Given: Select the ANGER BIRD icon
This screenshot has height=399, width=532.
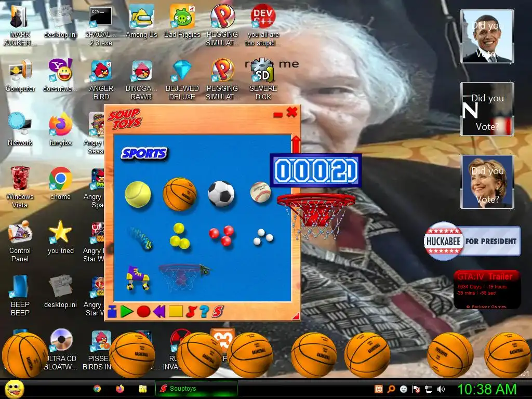Looking at the screenshot, I should 101,80.
